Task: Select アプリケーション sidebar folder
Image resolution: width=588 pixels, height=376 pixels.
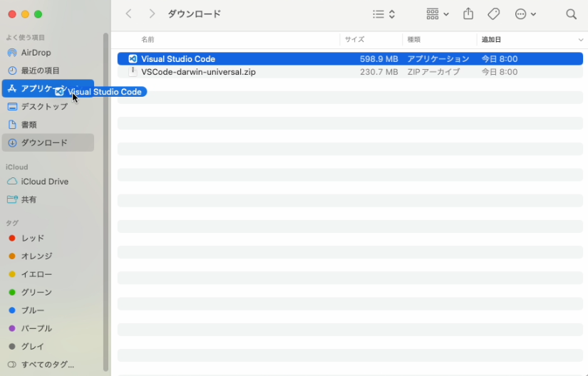Action: pyautogui.click(x=48, y=88)
